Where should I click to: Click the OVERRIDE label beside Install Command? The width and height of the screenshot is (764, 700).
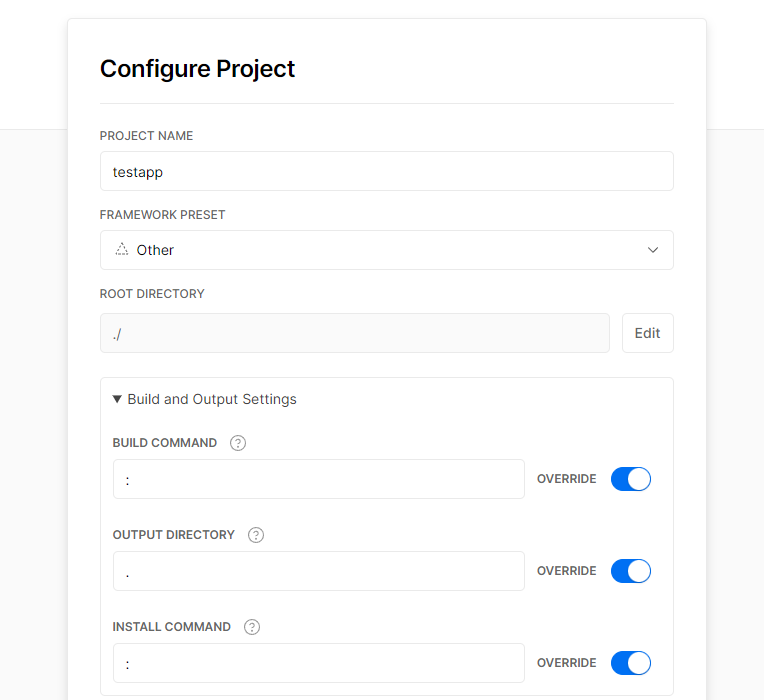(566, 663)
